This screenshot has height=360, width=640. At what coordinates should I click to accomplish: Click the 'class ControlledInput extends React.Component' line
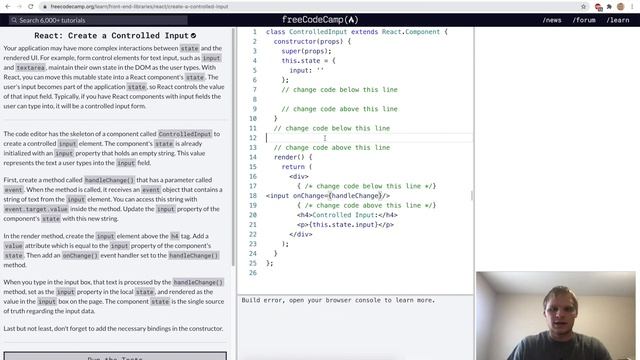click(x=357, y=32)
